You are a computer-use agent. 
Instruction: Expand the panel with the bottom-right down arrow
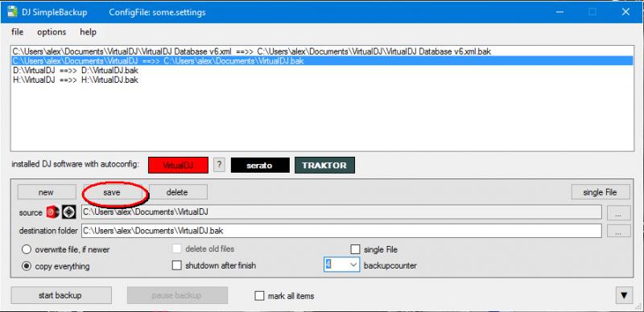click(624, 295)
